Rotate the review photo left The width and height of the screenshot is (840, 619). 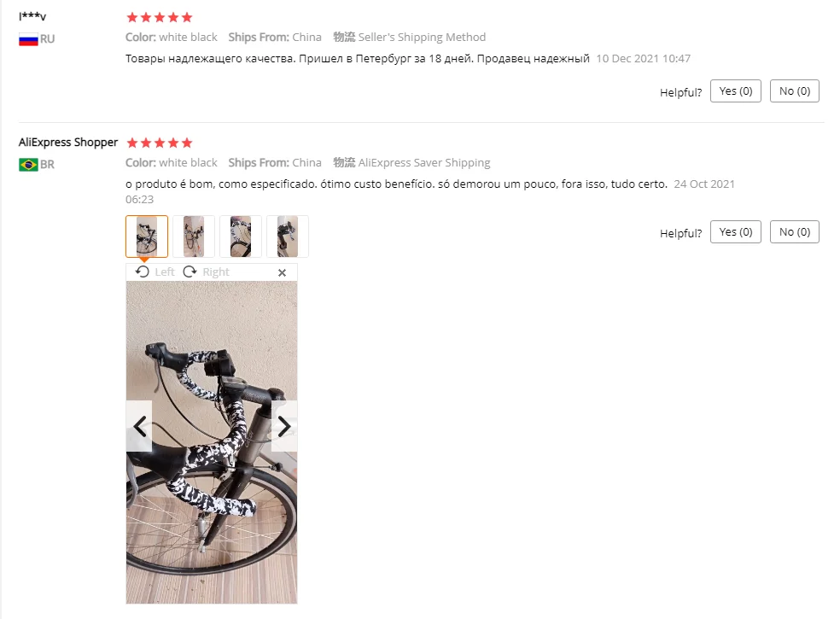pos(155,272)
